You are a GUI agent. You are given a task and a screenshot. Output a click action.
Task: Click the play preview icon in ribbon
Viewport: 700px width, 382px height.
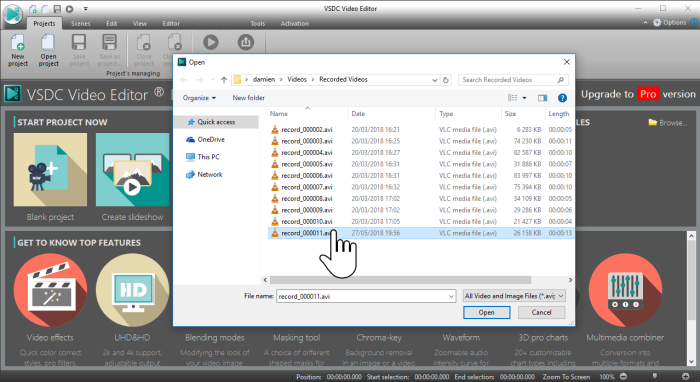211,42
